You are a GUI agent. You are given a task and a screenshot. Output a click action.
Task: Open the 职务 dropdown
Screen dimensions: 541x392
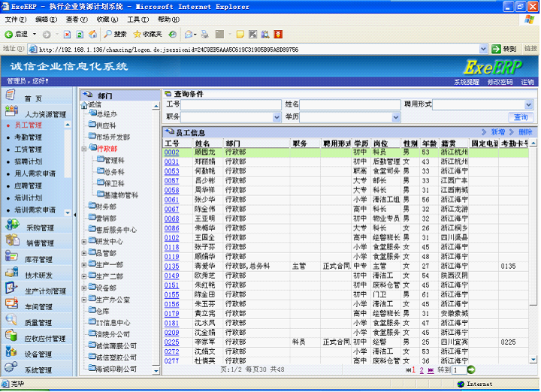pyautogui.click(x=277, y=118)
